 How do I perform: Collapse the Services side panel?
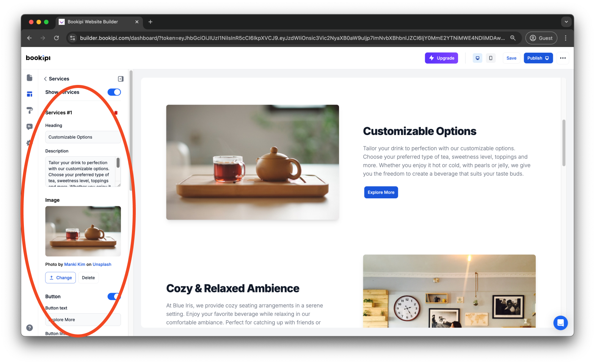(x=121, y=79)
